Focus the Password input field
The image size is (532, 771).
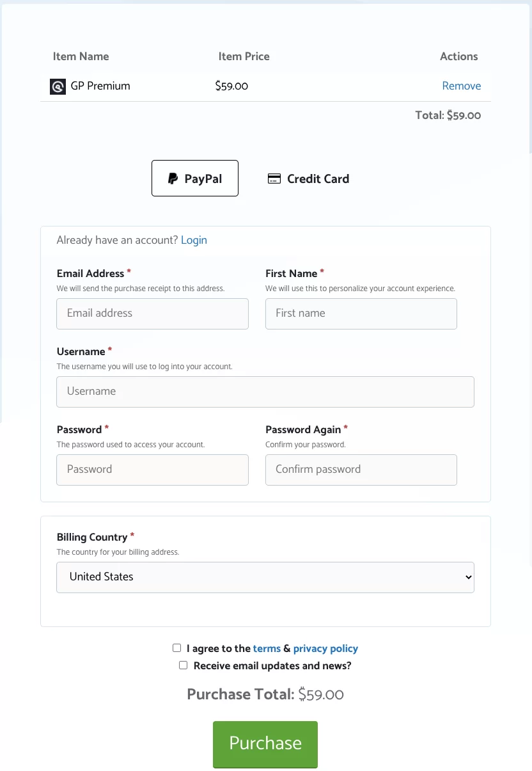coord(152,470)
